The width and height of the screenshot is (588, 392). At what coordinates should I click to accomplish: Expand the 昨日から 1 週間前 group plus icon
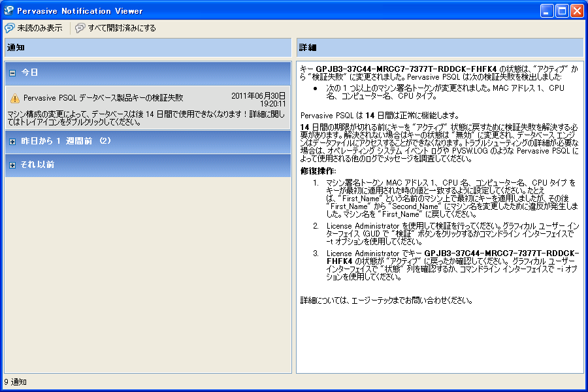pos(12,141)
